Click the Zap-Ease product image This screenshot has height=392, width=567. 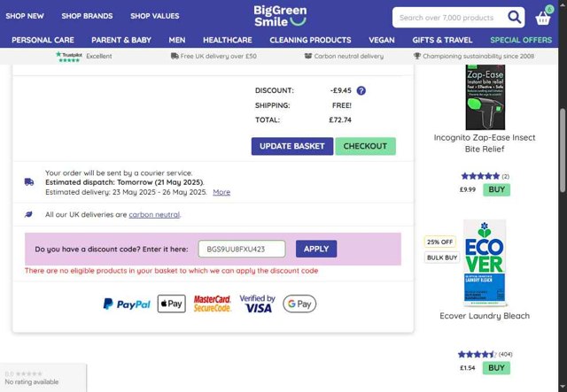(x=485, y=97)
